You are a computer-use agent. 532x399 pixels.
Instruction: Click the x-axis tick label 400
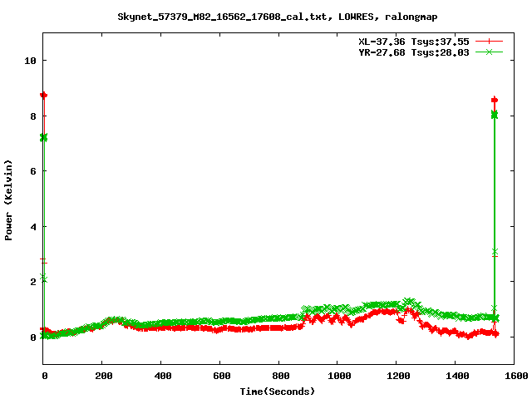click(163, 376)
